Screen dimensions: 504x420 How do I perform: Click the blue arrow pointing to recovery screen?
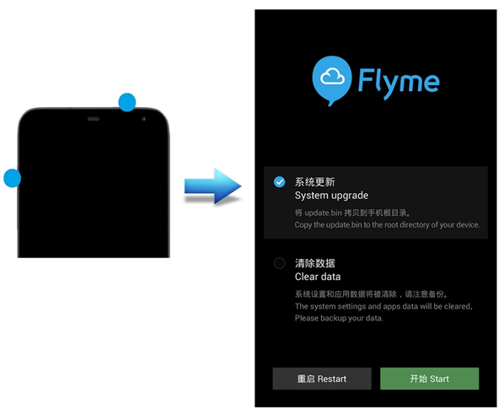point(212,186)
